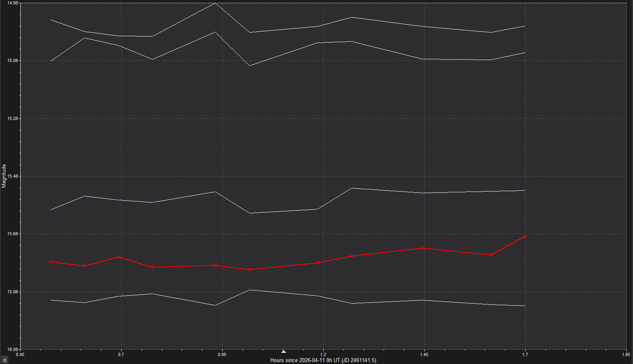Click the white triangle marker on time axis
The image size is (633, 364).
(283, 351)
